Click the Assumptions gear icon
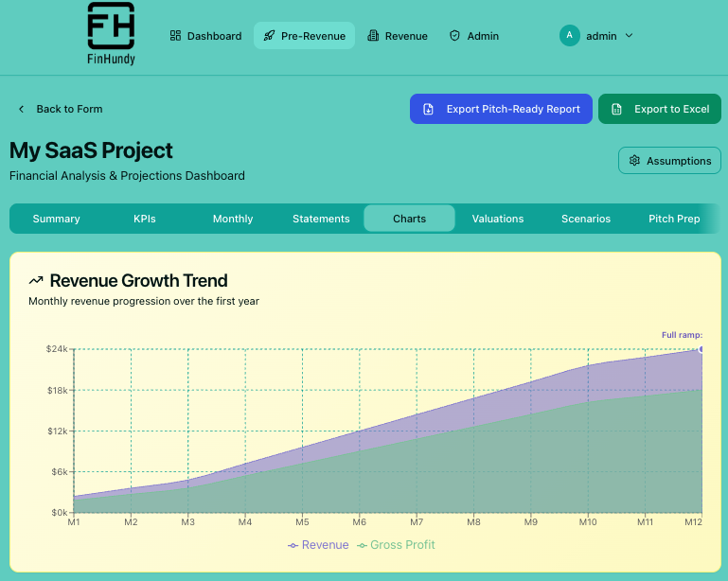728x581 pixels. [x=634, y=161]
